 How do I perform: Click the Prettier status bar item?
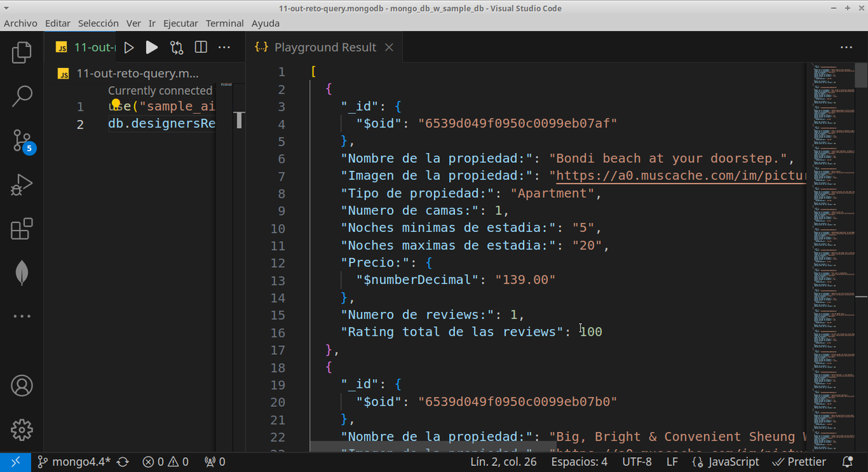tap(799, 462)
